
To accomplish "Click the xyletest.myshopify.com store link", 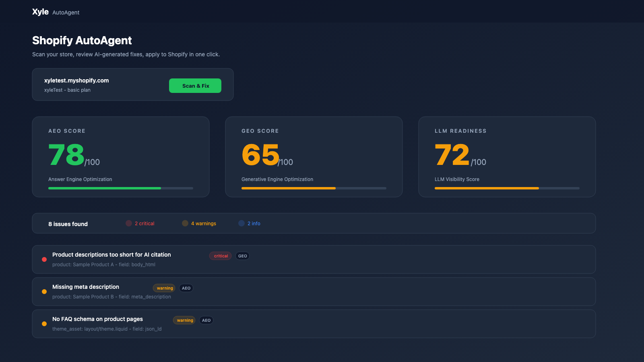I will tap(76, 80).
